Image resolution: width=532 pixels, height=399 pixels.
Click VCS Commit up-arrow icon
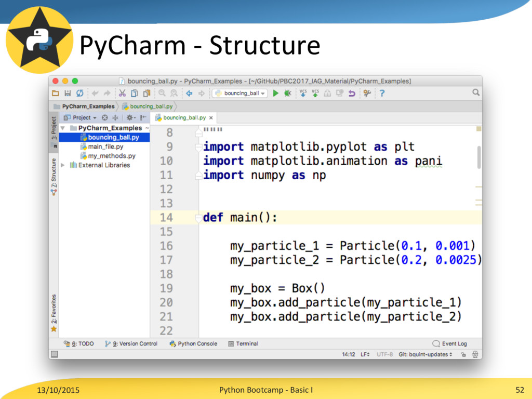(315, 93)
